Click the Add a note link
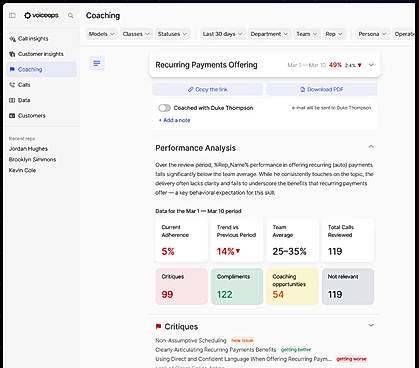Screen dimensions: 419x368 [x=174, y=120]
